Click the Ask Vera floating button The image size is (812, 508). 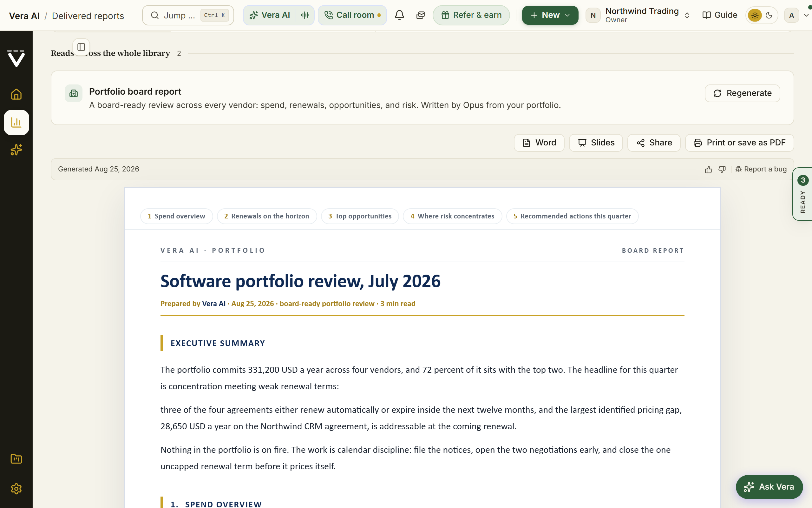pyautogui.click(x=769, y=487)
